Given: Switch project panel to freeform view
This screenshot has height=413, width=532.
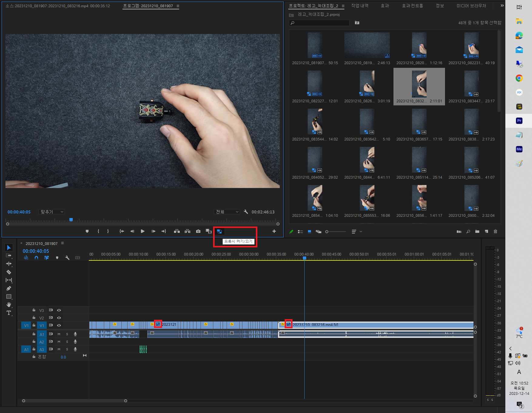Looking at the screenshot, I should [319, 232].
